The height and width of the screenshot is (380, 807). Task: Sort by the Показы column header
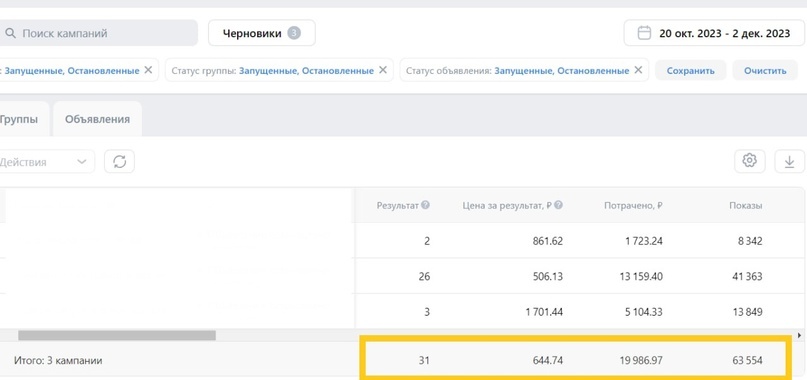745,205
